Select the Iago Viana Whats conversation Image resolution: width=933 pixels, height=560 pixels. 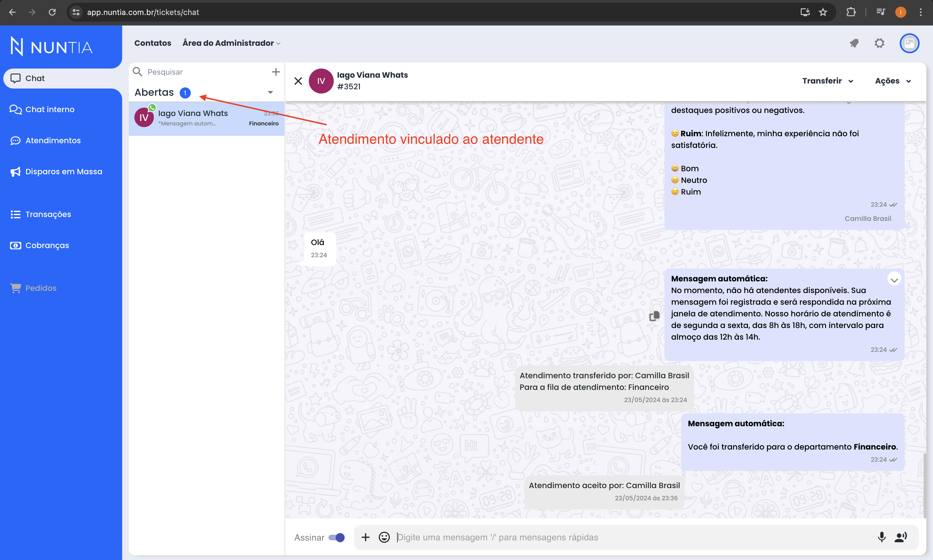click(x=207, y=118)
